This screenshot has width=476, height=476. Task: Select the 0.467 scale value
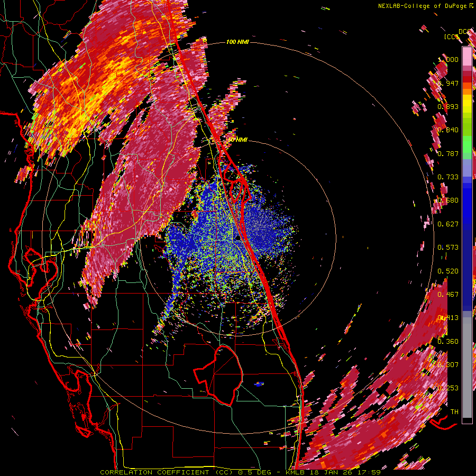pyautogui.click(x=448, y=295)
